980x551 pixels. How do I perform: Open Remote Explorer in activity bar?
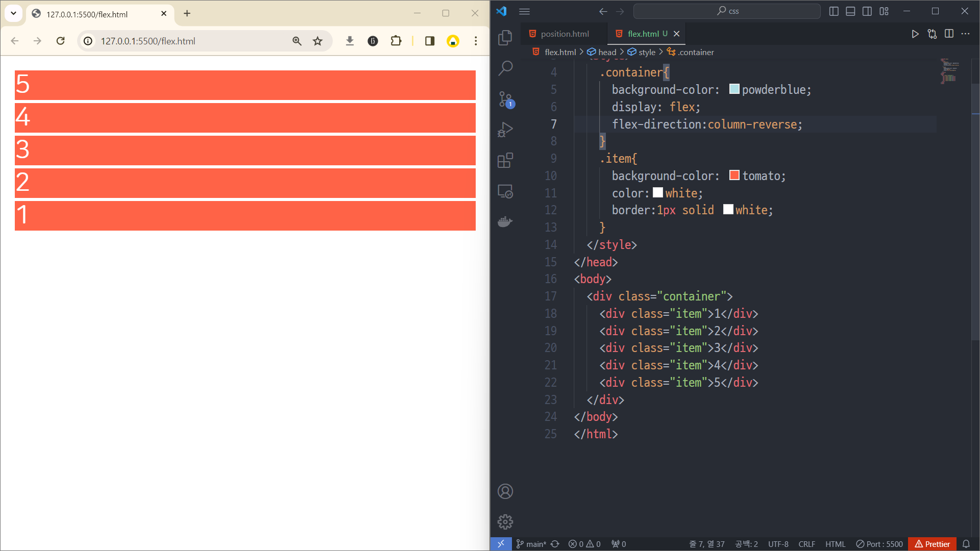coord(505,191)
